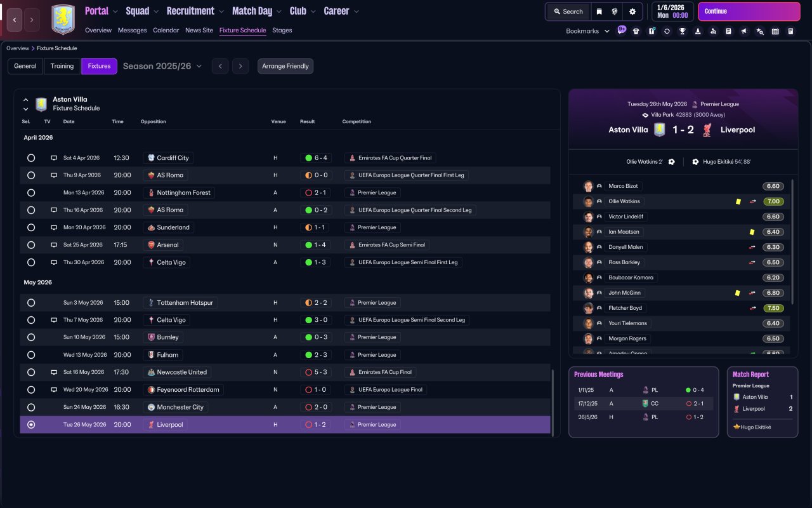Select the radio button for AS Roma 9 Apr fixture
This screenshot has height=508, width=812.
tap(31, 175)
